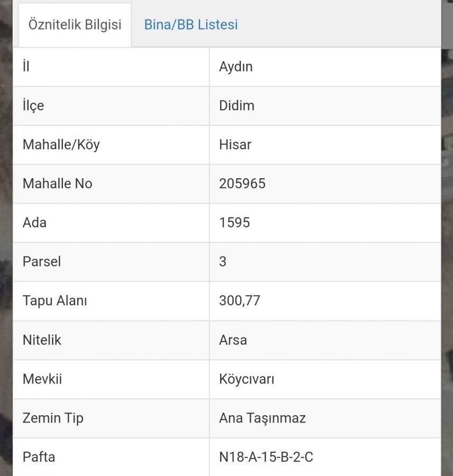Viewport: 453px width, 476px height.
Task: Select the Pafta label cell
Action: click(111, 457)
